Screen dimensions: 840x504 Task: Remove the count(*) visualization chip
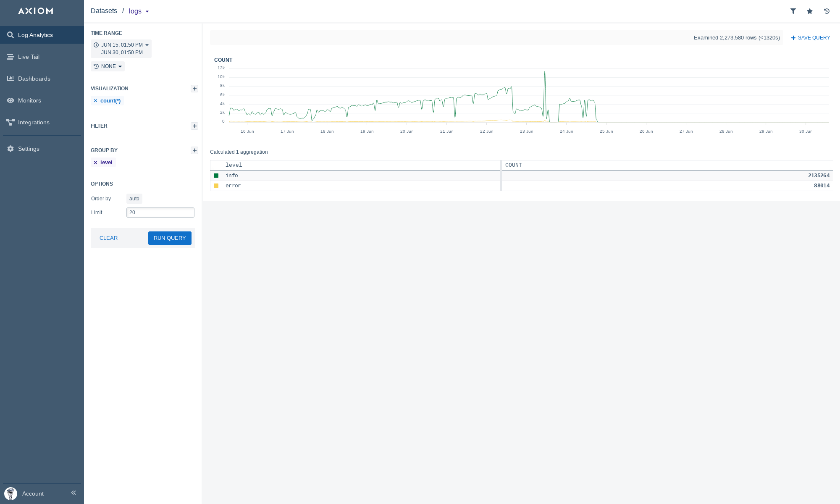tap(95, 101)
